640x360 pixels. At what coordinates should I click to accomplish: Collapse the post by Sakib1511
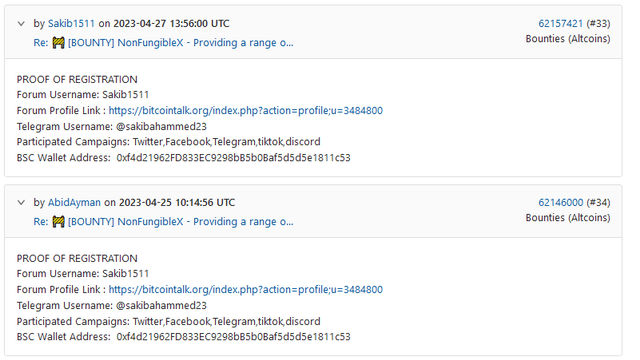21,24
